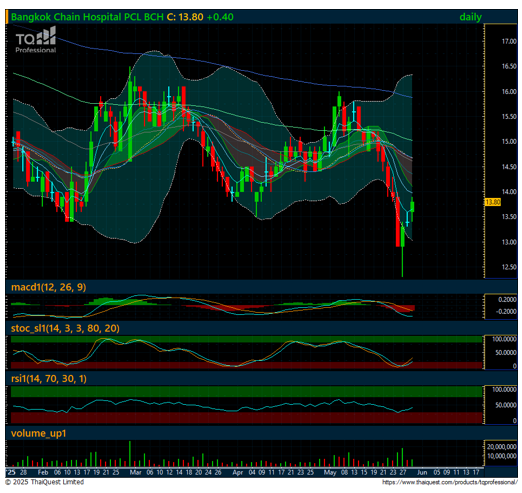The height and width of the screenshot is (493, 522).
Task: Click the '25 year label on date axis
Action: tap(11, 472)
